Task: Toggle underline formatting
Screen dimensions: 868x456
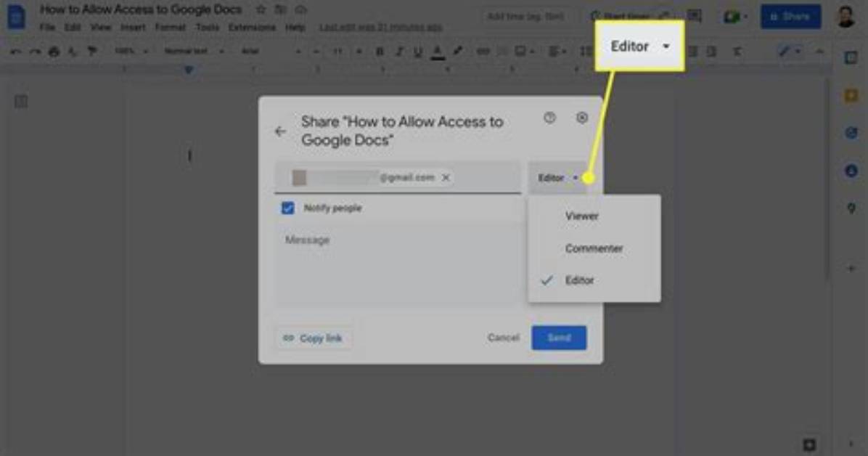Action: click(418, 52)
